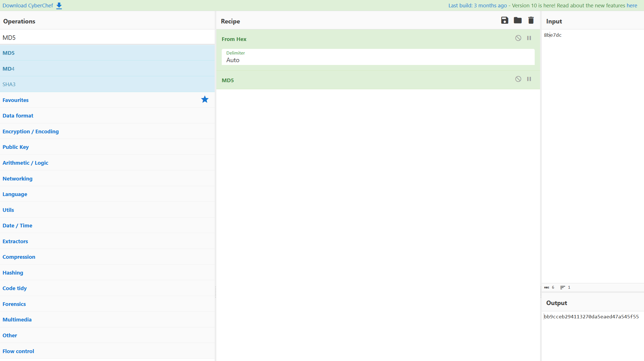Load a saved recipe via folder icon
The image size is (644, 361).
517,20
